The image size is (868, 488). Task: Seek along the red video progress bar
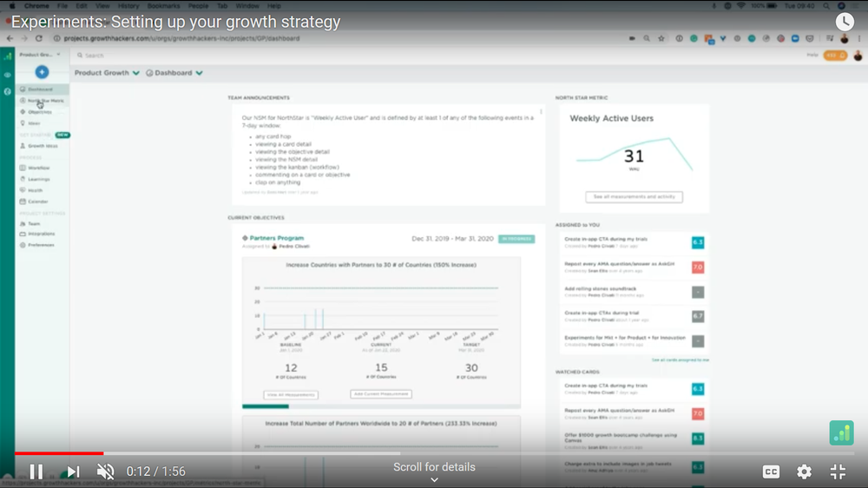pos(59,453)
